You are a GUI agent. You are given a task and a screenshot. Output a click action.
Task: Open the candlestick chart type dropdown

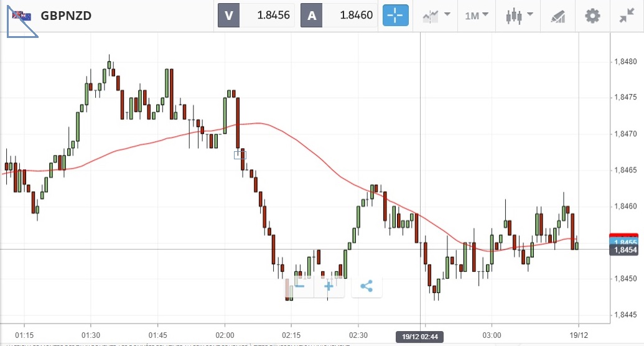(520, 16)
